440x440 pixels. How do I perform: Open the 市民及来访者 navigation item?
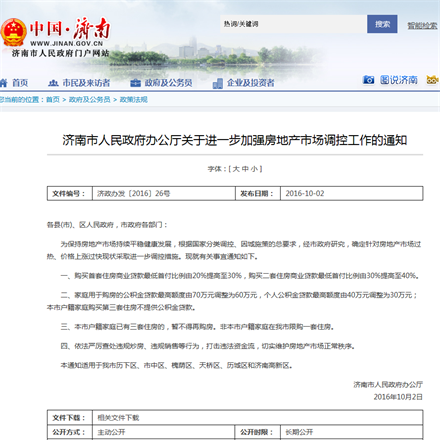(86, 83)
